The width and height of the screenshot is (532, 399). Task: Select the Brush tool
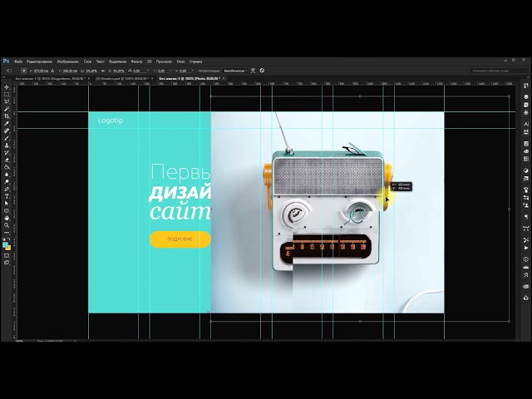pos(7,138)
